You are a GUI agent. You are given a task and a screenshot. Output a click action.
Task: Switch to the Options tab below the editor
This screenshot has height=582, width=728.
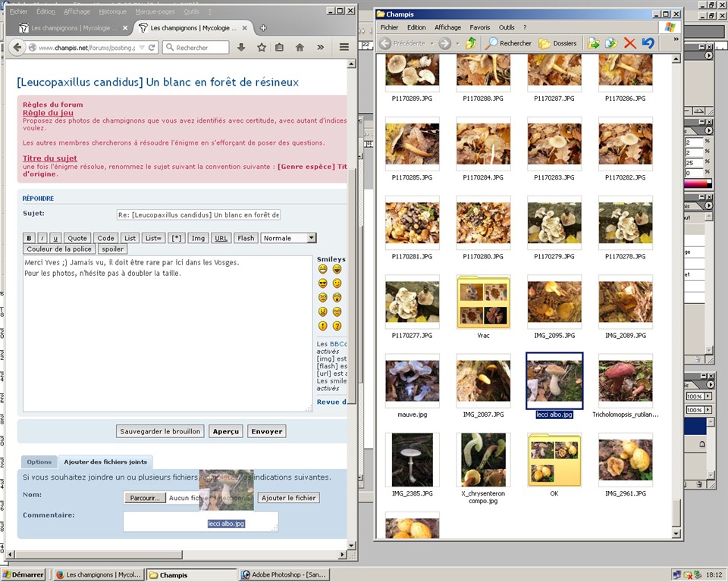pyautogui.click(x=39, y=462)
